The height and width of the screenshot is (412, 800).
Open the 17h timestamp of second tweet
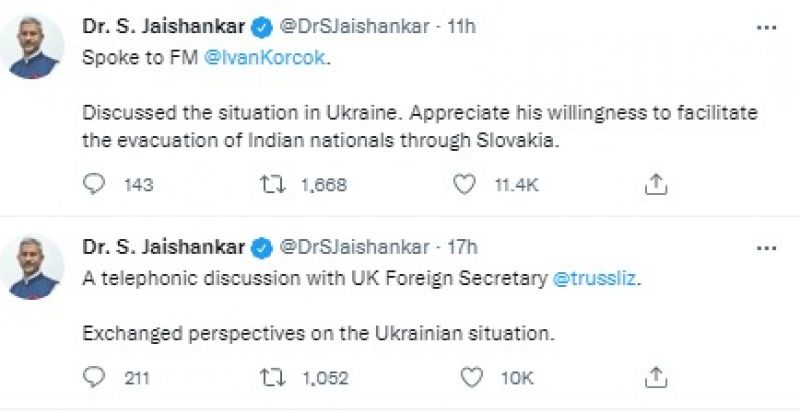pyautogui.click(x=463, y=246)
